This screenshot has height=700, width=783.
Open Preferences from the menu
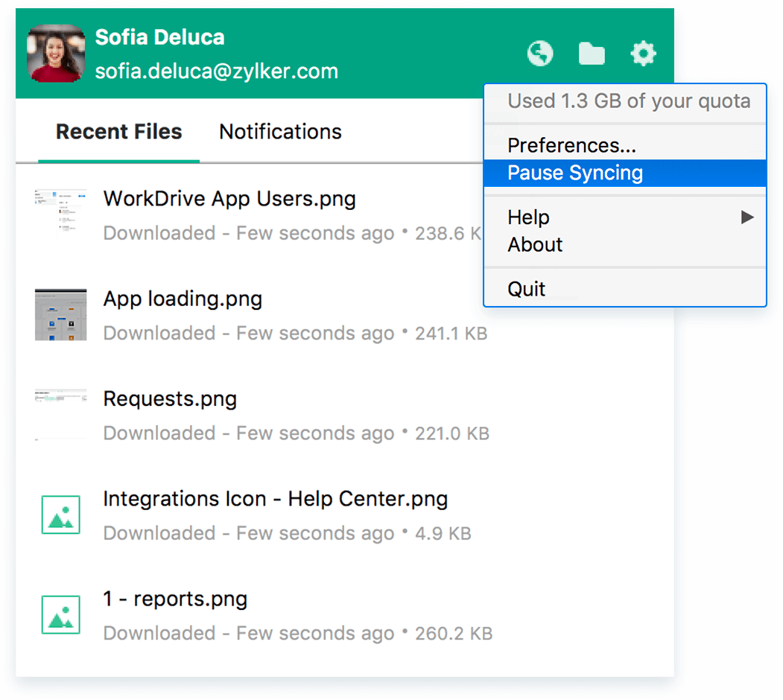click(x=571, y=145)
